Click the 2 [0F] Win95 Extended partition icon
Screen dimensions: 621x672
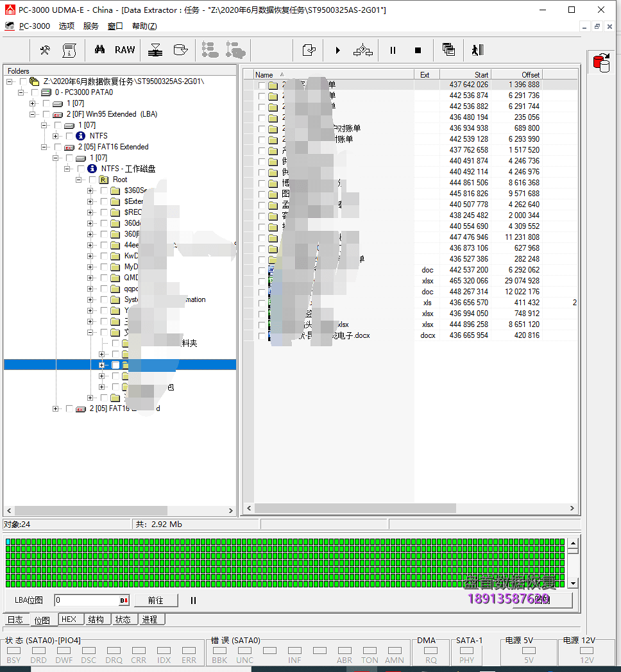[58, 114]
